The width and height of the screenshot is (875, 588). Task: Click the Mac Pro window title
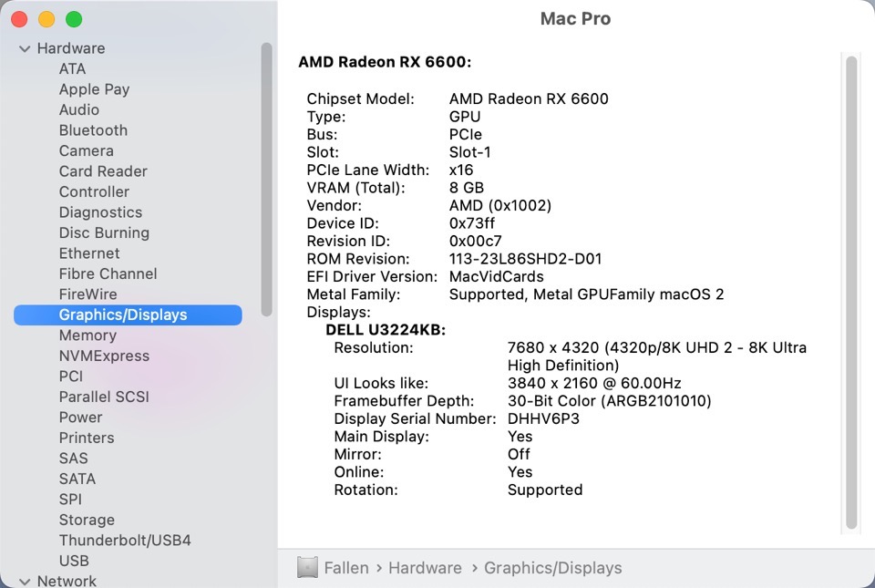[575, 19]
